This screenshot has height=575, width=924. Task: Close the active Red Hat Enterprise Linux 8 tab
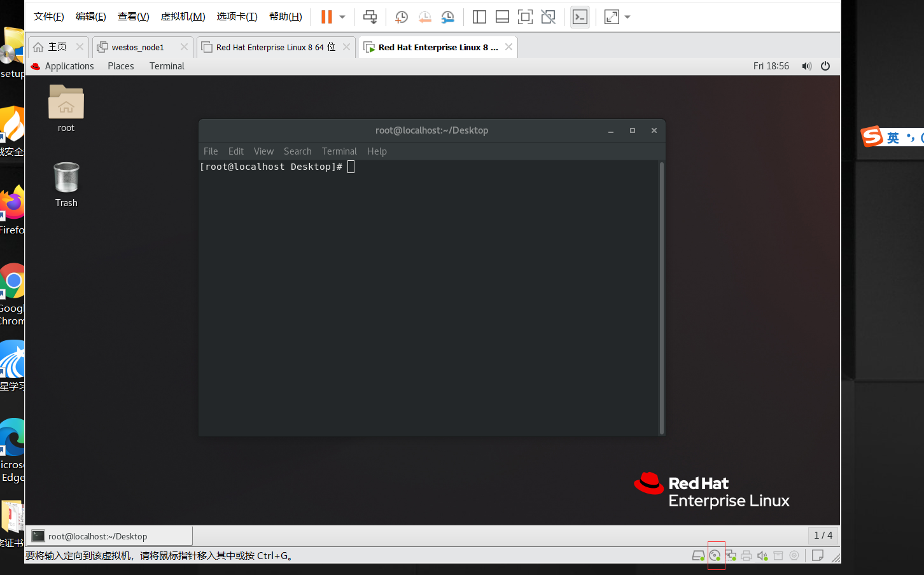tap(508, 46)
